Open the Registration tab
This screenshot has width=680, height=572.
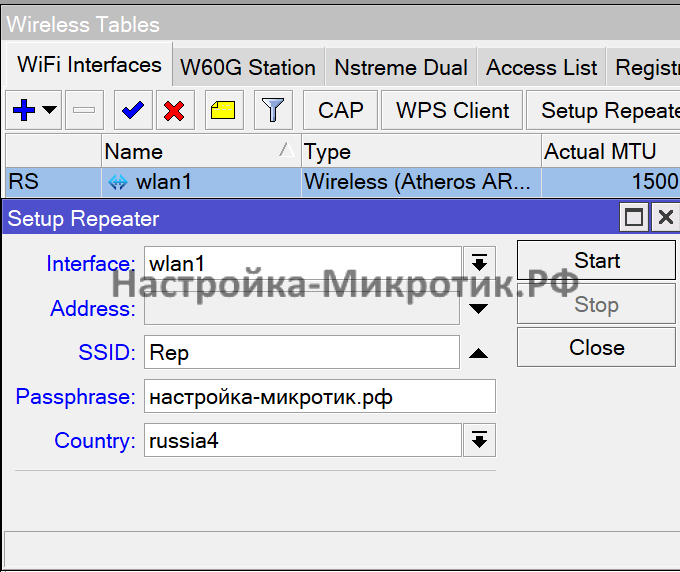(644, 68)
